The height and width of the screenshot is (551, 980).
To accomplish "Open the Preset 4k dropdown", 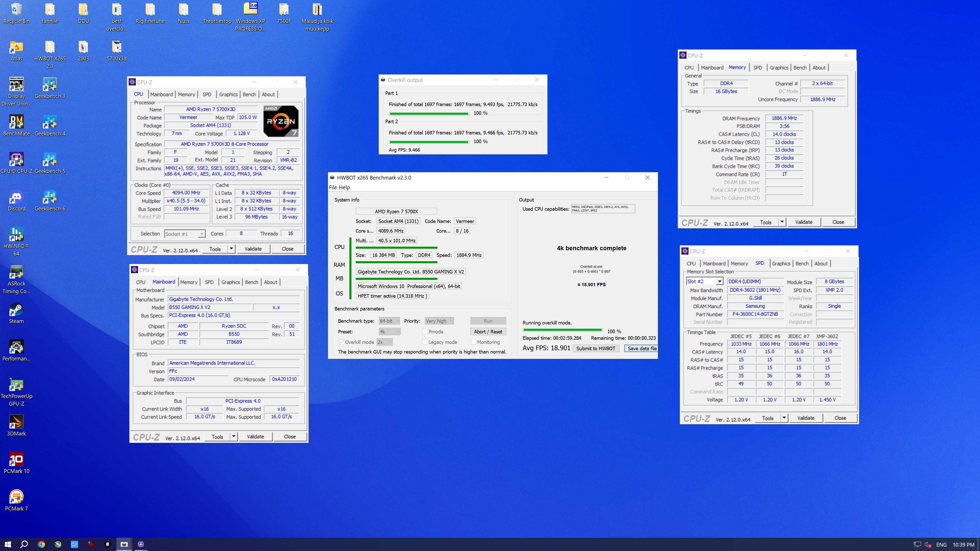I will tap(389, 332).
